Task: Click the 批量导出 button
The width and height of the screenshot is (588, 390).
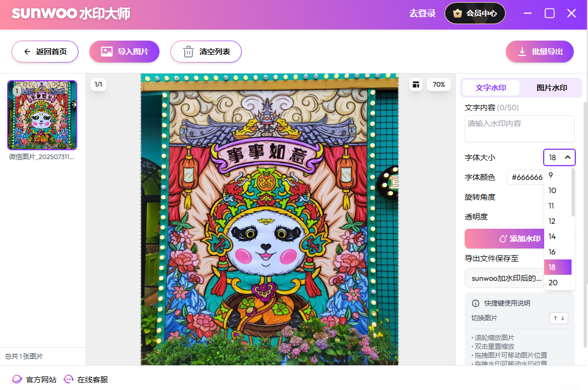Action: coord(539,52)
